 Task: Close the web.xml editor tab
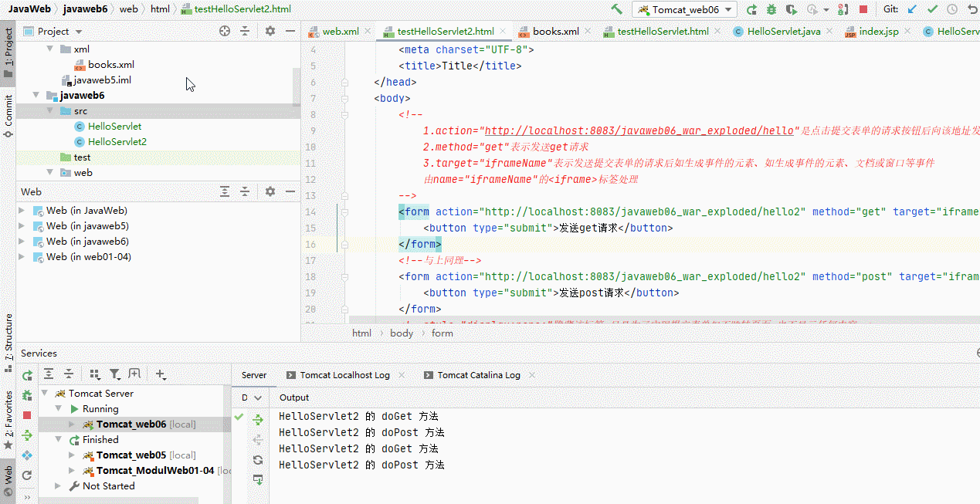pyautogui.click(x=367, y=32)
